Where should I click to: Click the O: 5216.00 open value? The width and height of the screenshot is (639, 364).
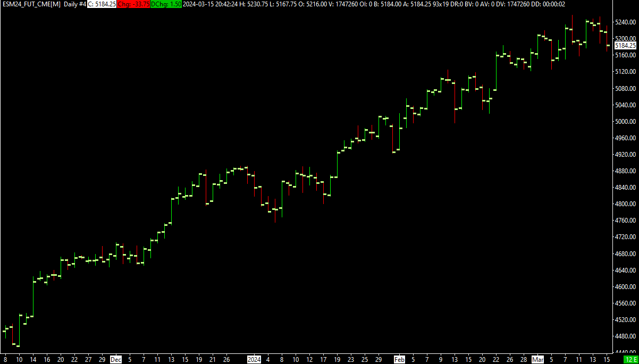tap(314, 4)
